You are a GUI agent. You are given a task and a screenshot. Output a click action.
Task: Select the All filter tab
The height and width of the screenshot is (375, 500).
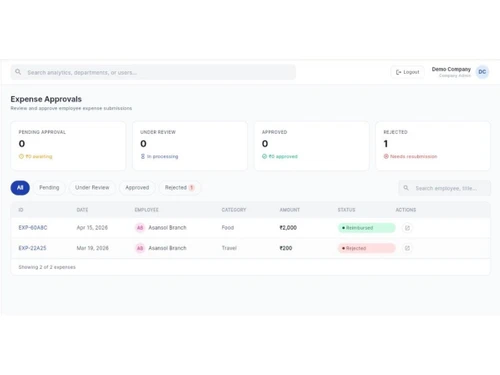(x=20, y=188)
